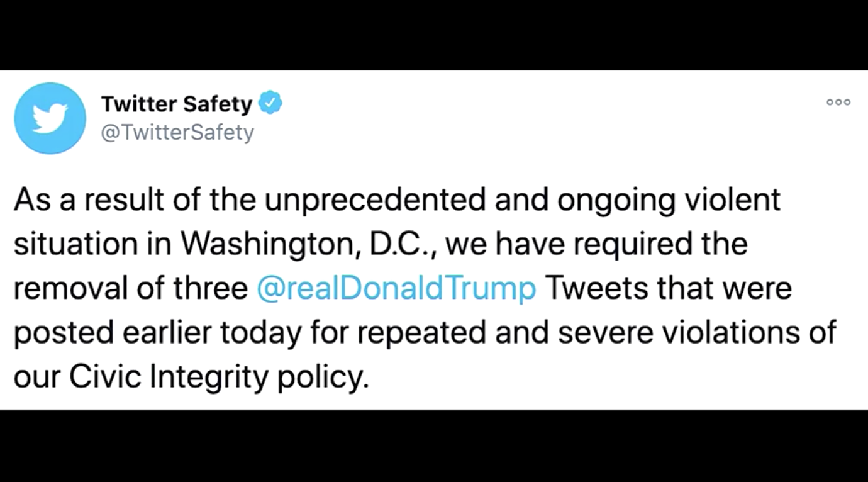Click the black letterbox bar above the tweet

(x=434, y=35)
